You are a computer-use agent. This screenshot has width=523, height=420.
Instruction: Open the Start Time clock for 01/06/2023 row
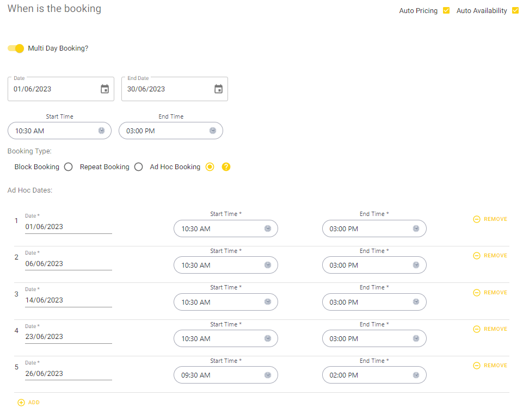pos(268,228)
